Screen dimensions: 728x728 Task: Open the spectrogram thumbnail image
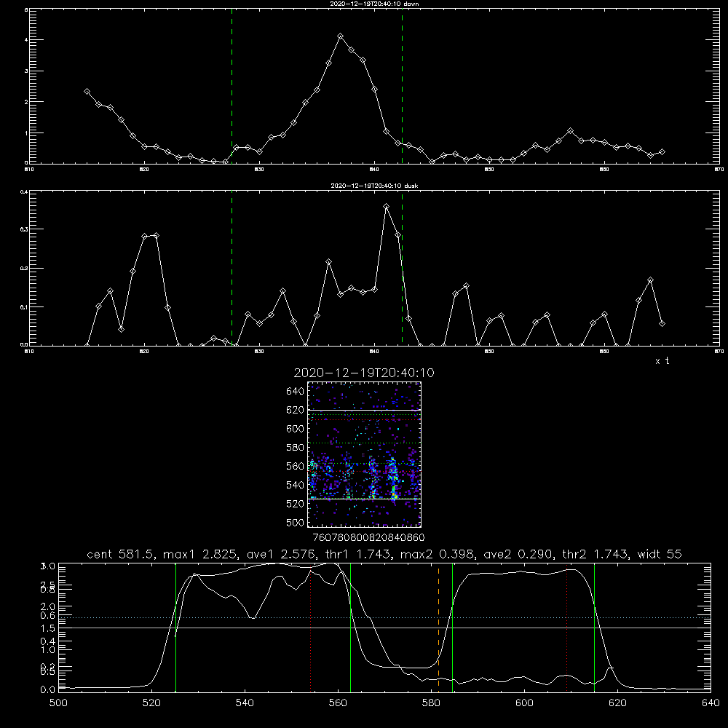pos(364,454)
